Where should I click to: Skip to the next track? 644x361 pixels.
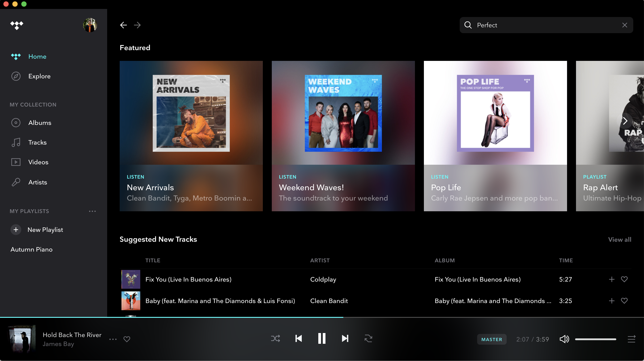[345, 339]
